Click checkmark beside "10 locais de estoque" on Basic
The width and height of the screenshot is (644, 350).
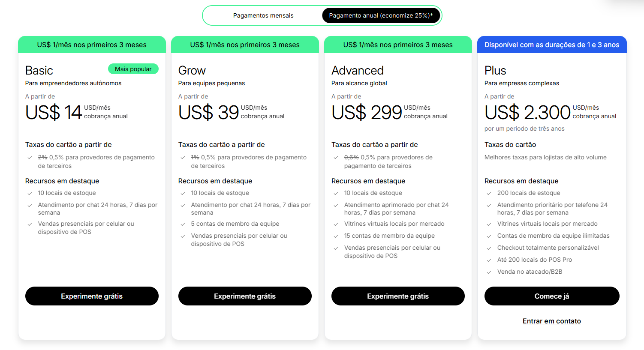(30, 193)
